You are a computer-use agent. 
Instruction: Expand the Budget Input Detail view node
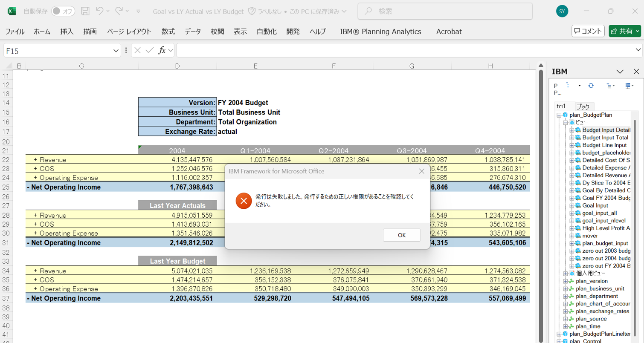572,130
